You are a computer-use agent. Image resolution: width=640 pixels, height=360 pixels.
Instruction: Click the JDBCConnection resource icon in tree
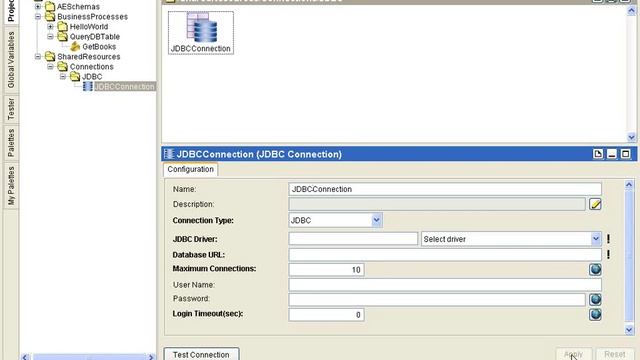[88, 86]
